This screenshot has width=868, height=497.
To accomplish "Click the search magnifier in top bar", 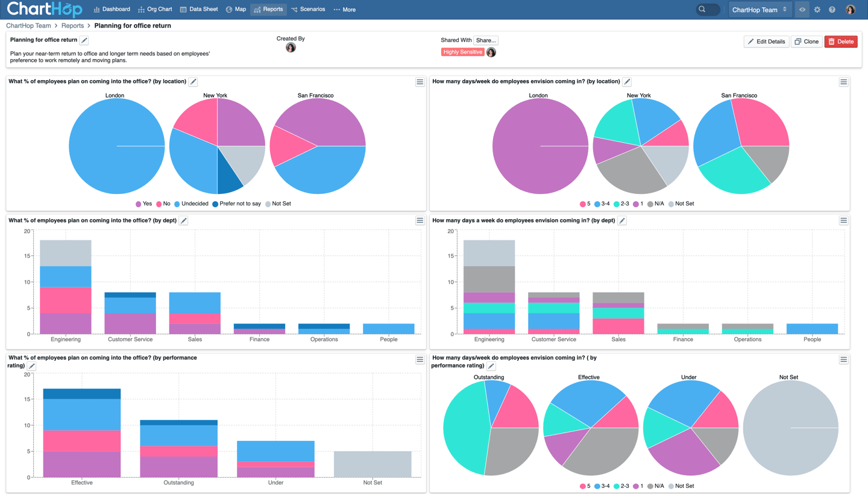I will point(702,10).
